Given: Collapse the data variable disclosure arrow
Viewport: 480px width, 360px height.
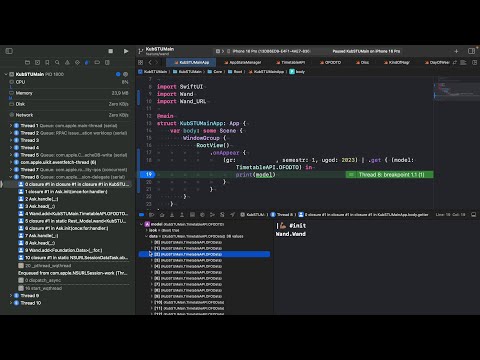Looking at the screenshot, I should [146, 236].
